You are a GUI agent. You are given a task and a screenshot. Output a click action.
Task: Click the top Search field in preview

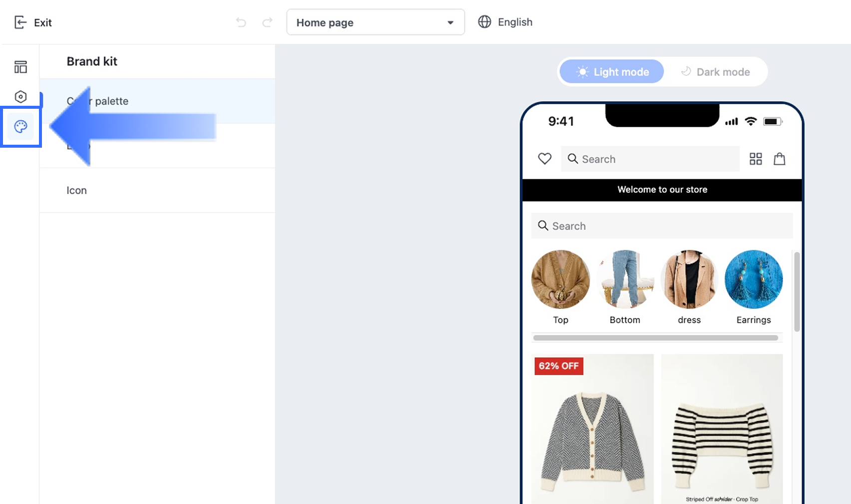[x=650, y=159]
